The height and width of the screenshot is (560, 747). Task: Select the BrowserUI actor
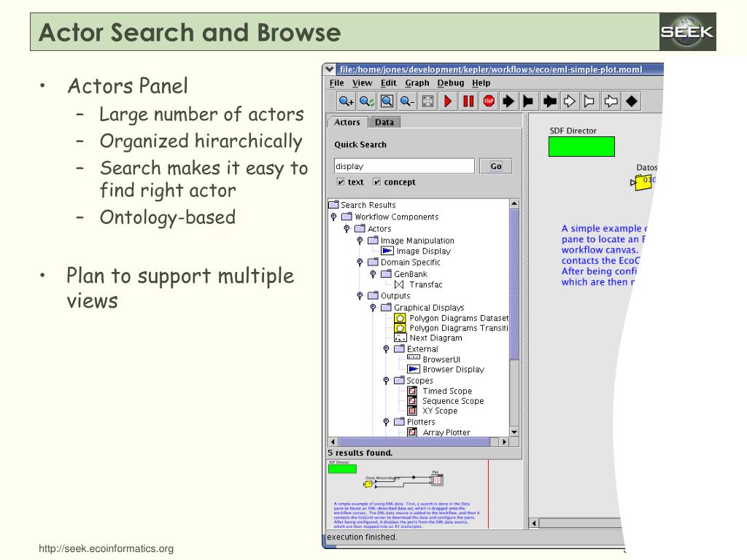433,359
